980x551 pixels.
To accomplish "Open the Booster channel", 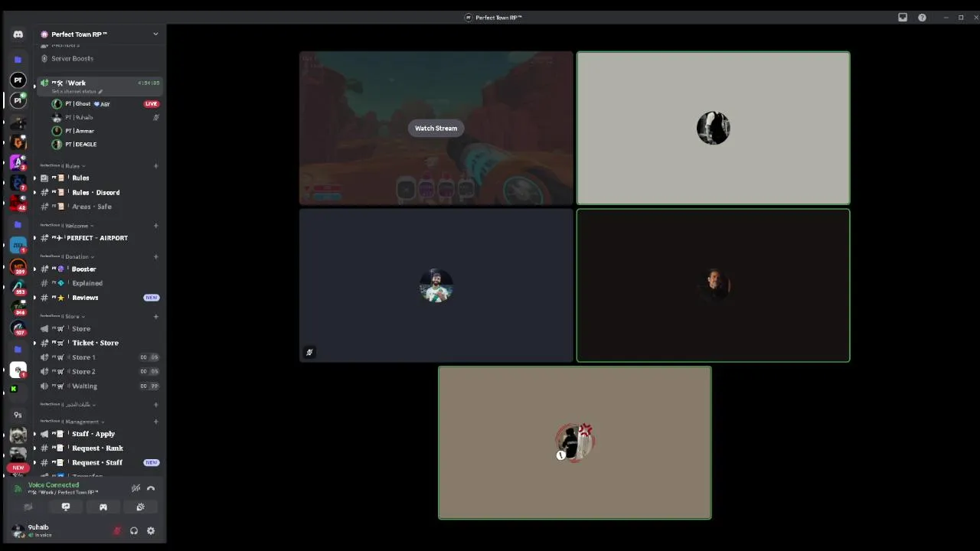I will pyautogui.click(x=100, y=269).
